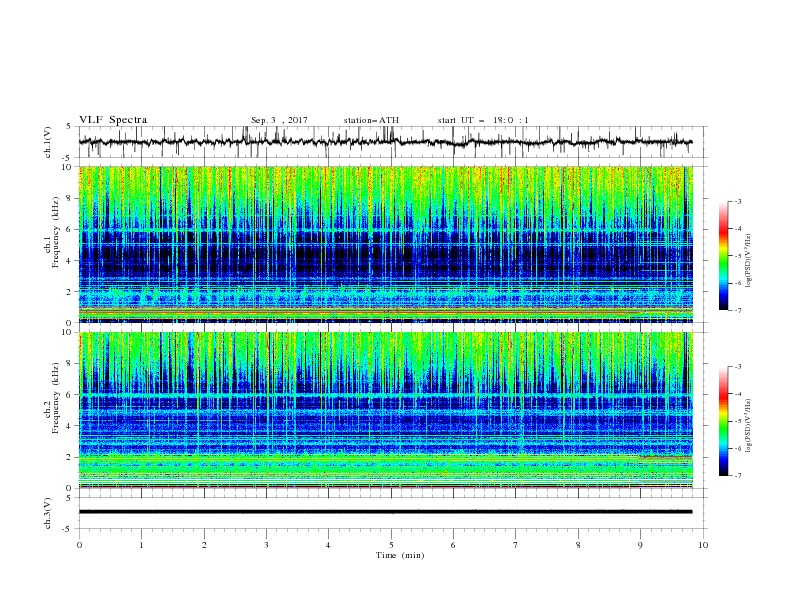Click the log(PSD) label of ch.2 colorbar

(x=748, y=426)
